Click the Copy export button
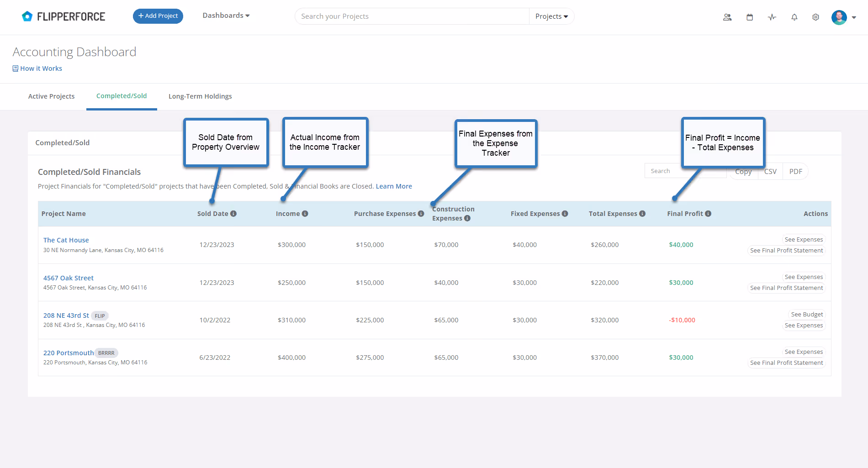The height and width of the screenshot is (468, 868). point(743,172)
